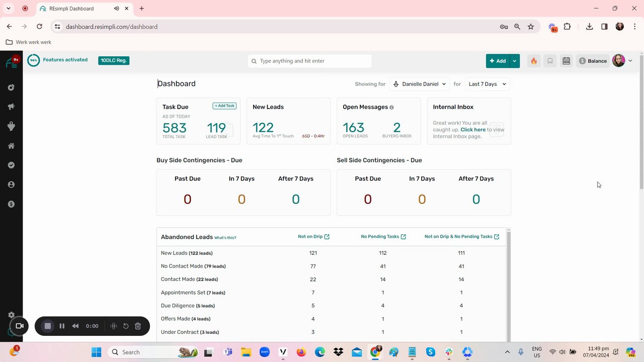Image resolution: width=644 pixels, height=362 pixels.
Task: Open the house properties icon in sidebar
Action: click(x=11, y=146)
